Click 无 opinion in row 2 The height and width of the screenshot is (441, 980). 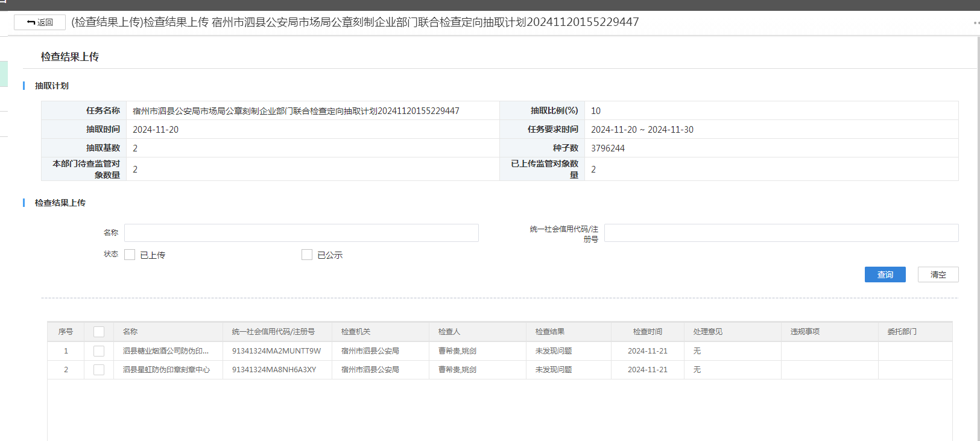(697, 370)
